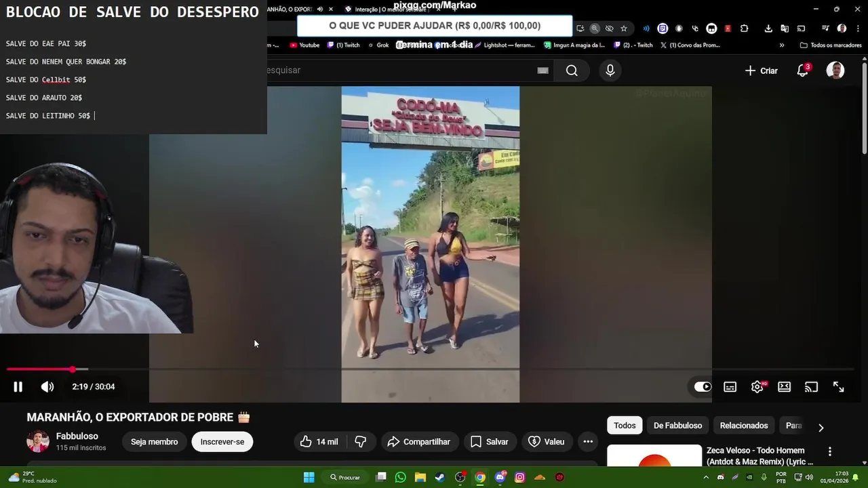Start voice search with microphone
This screenshot has height=488, width=868.
point(610,70)
